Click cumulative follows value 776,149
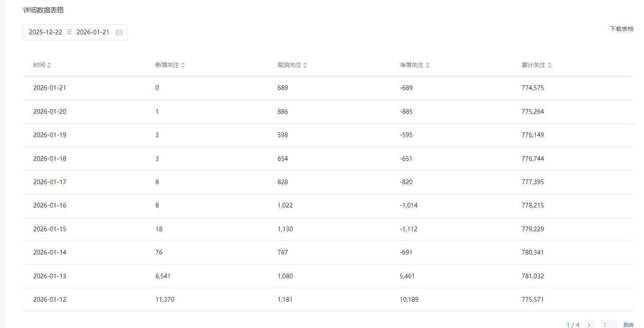The height and width of the screenshot is (328, 644). [533, 135]
